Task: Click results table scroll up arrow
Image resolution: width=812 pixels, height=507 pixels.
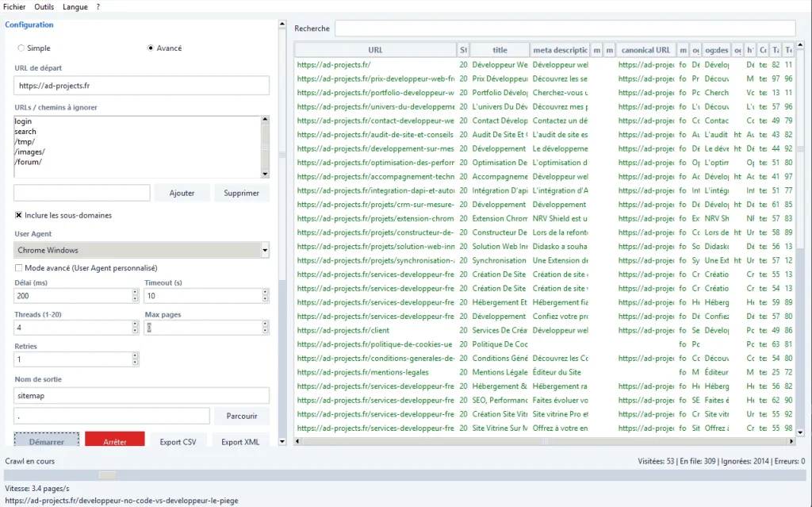Action: 800,46
